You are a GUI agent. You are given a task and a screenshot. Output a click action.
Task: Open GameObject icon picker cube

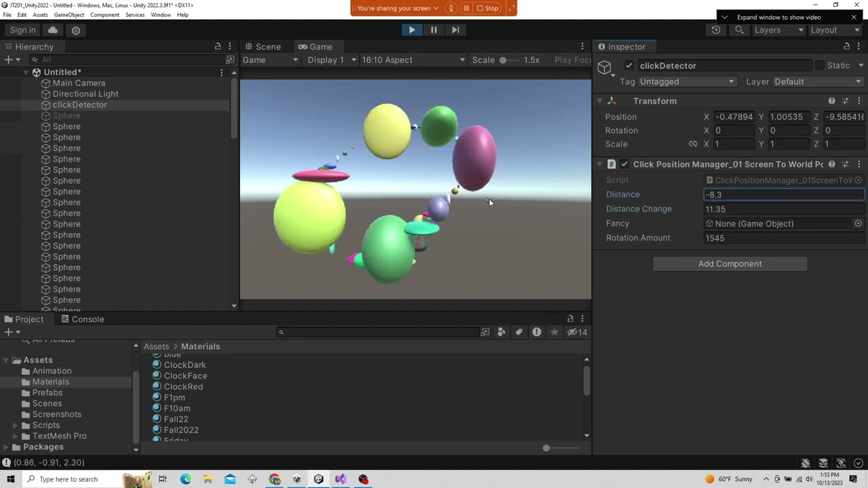(605, 67)
